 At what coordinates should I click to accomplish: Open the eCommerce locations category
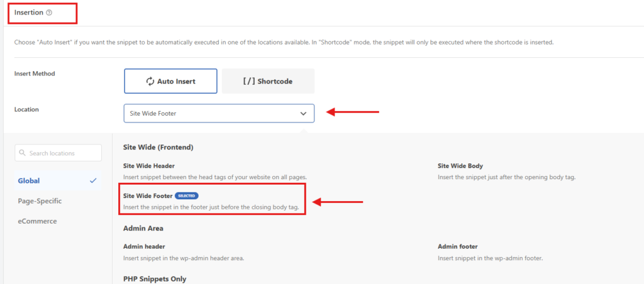point(37,221)
